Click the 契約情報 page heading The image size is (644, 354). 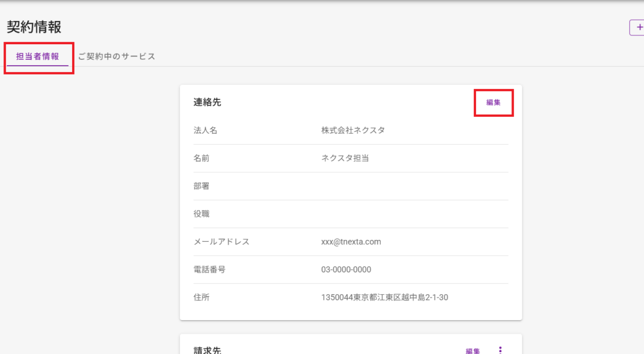point(34,27)
